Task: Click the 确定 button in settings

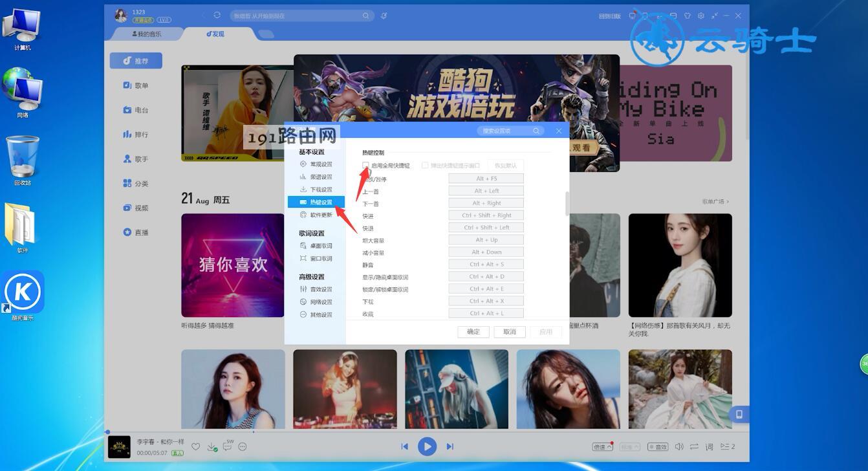Action: click(x=473, y=332)
